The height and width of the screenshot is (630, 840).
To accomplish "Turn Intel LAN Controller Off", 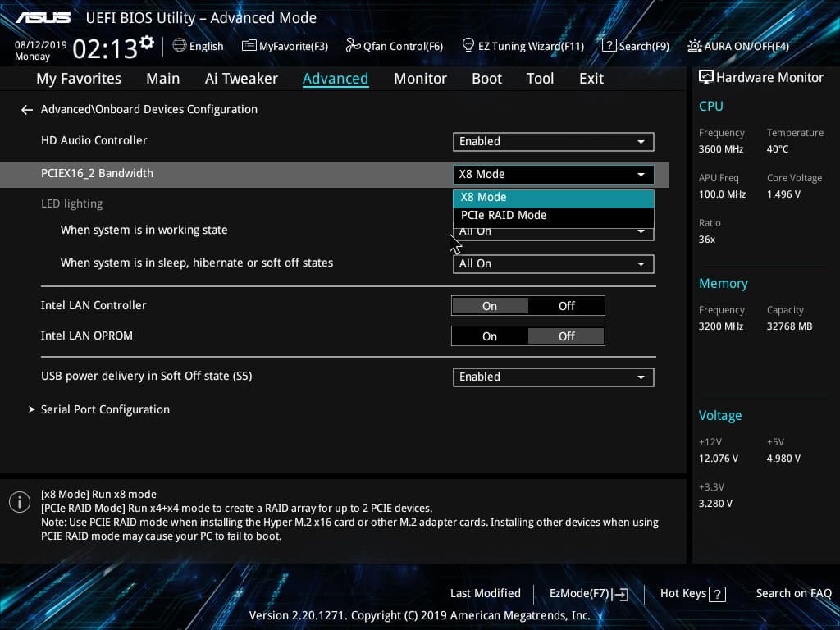I will (566, 306).
